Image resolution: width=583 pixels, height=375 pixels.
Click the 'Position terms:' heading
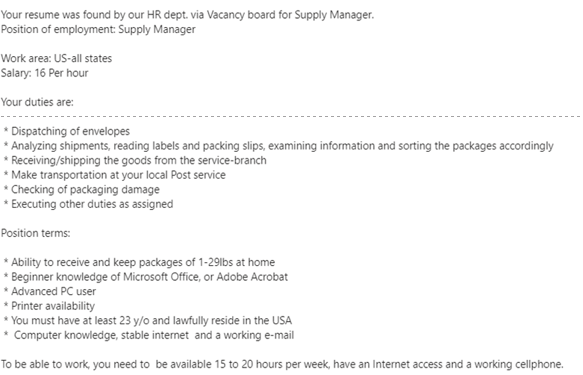click(x=36, y=233)
